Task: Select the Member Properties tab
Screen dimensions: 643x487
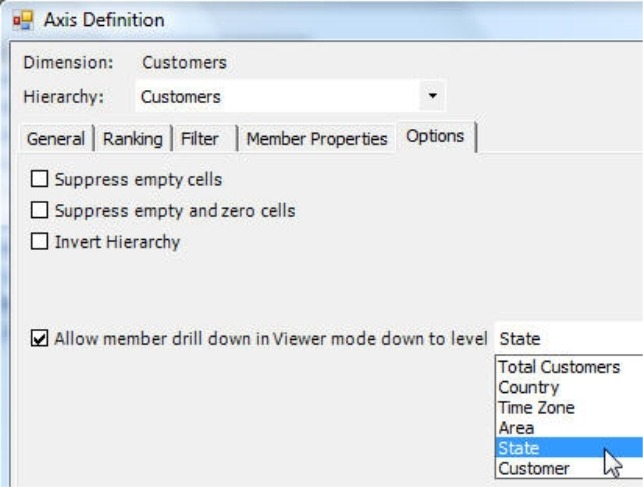Action: 316,139
